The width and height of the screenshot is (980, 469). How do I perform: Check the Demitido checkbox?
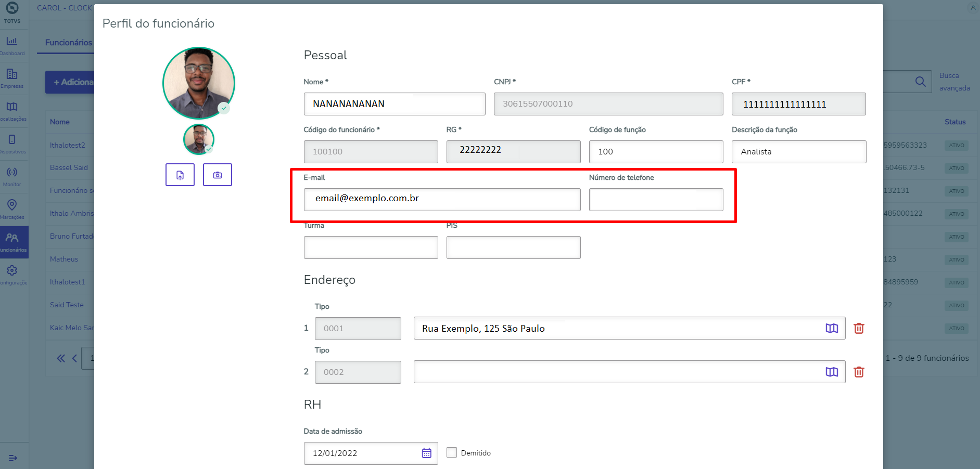(x=452, y=452)
